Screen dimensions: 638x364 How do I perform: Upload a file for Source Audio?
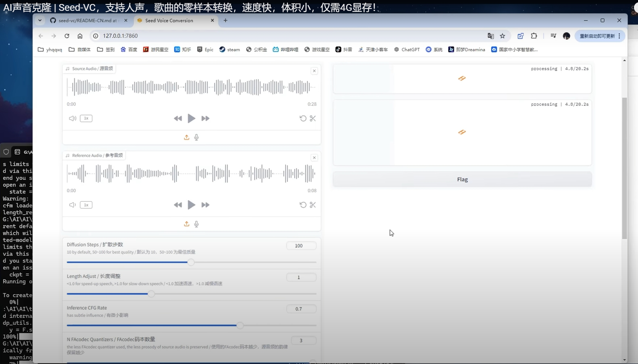187,137
